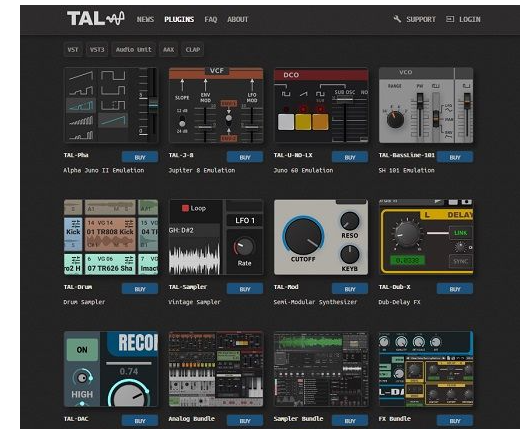527x429 pixels.
Task: Click the TAL-J-8 title text
Action: click(181, 155)
